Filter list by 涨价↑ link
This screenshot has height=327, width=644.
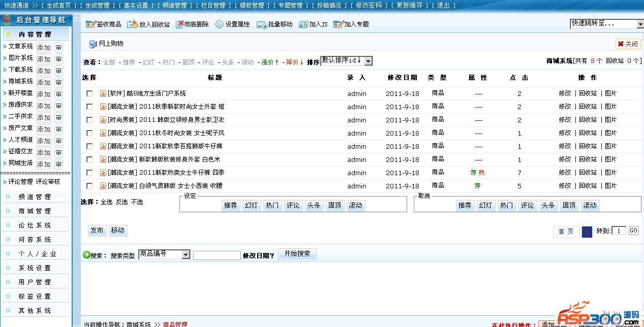[270, 62]
